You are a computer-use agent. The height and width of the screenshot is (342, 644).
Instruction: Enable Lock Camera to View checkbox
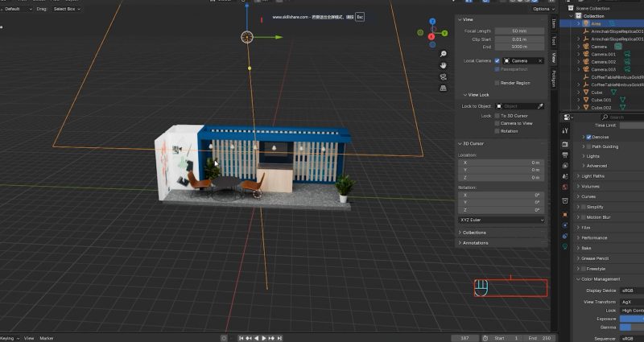pos(497,123)
